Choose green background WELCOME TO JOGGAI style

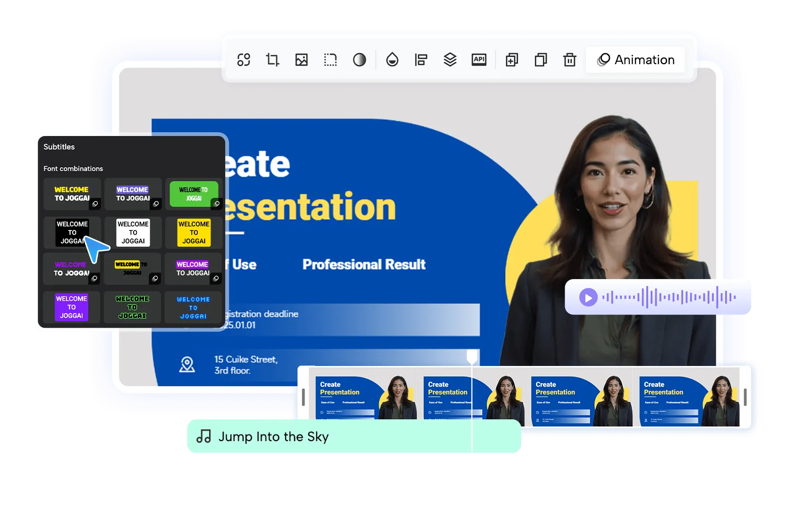(194, 194)
